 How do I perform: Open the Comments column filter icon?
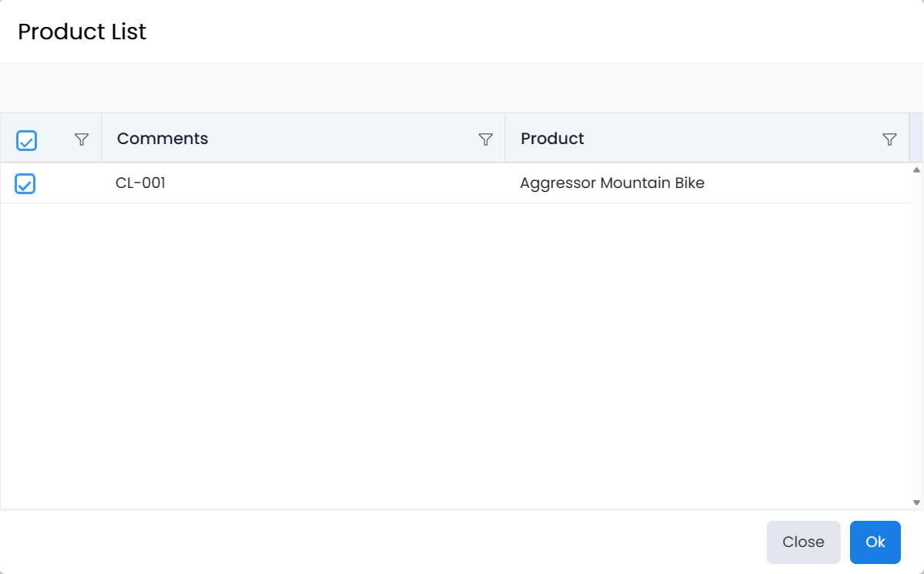pyautogui.click(x=486, y=139)
